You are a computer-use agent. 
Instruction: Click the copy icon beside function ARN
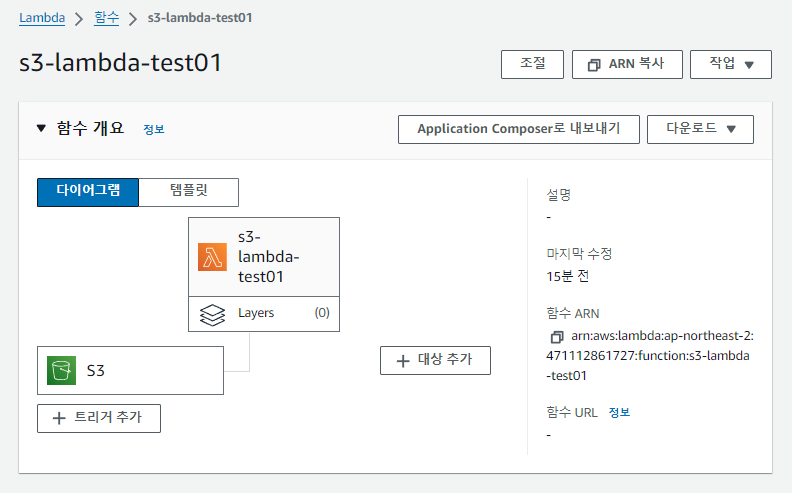click(x=557, y=337)
